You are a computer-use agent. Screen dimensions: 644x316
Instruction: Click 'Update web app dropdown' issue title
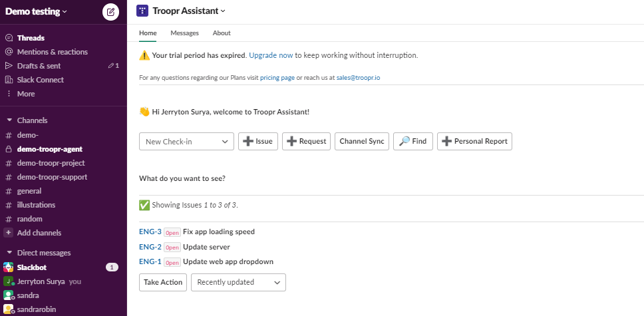pos(228,261)
